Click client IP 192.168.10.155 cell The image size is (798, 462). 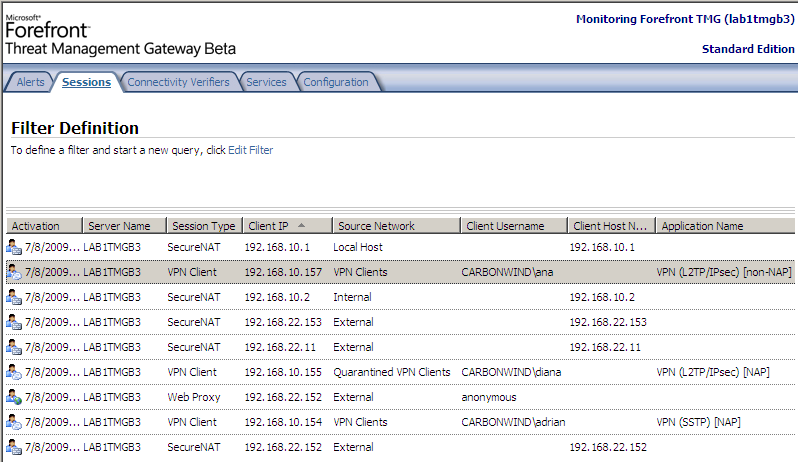point(283,372)
